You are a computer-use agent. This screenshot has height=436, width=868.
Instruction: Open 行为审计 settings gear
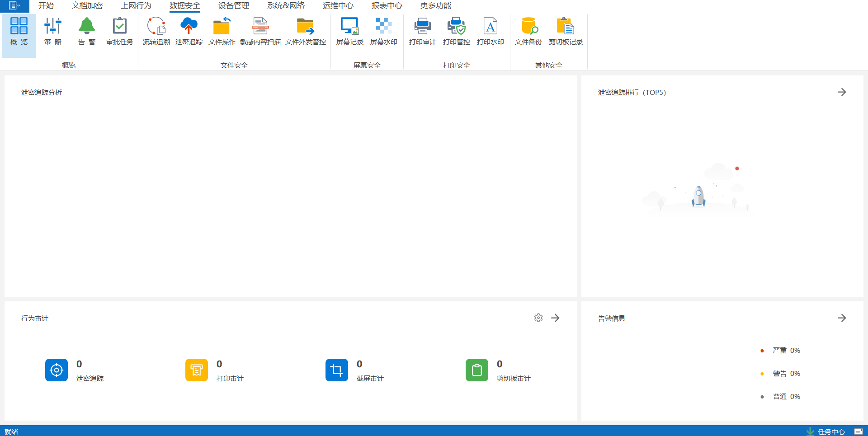(538, 318)
